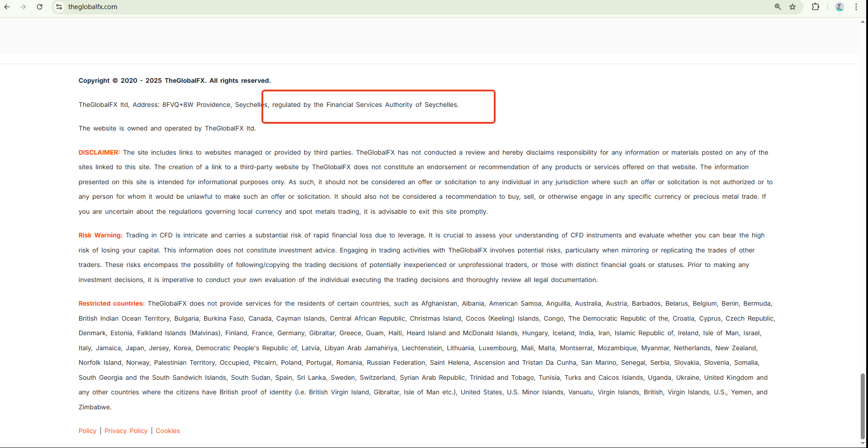The width and height of the screenshot is (868, 448).
Task: Open the Privacy Policy link
Action: (x=126, y=431)
